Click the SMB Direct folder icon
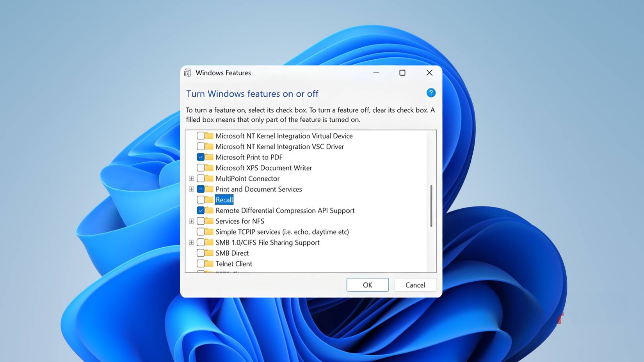The width and height of the screenshot is (644, 362). coord(210,253)
